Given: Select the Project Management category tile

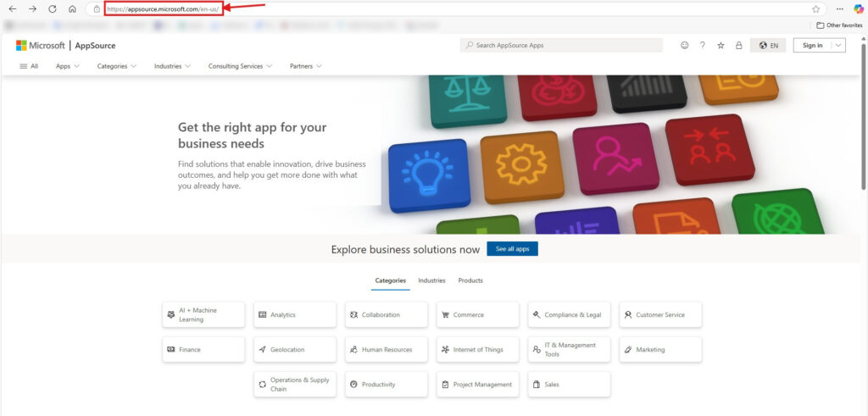Looking at the screenshot, I should click(x=478, y=384).
